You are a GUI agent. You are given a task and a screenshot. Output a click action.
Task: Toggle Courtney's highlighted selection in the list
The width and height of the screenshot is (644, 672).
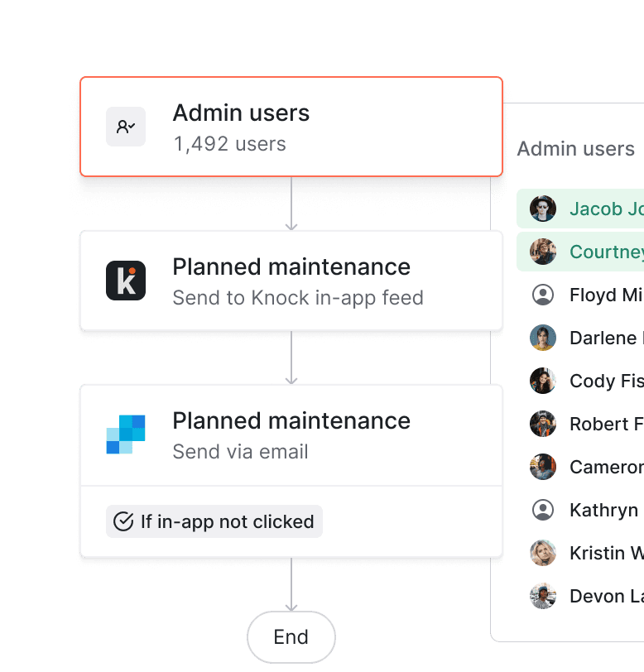point(579,252)
